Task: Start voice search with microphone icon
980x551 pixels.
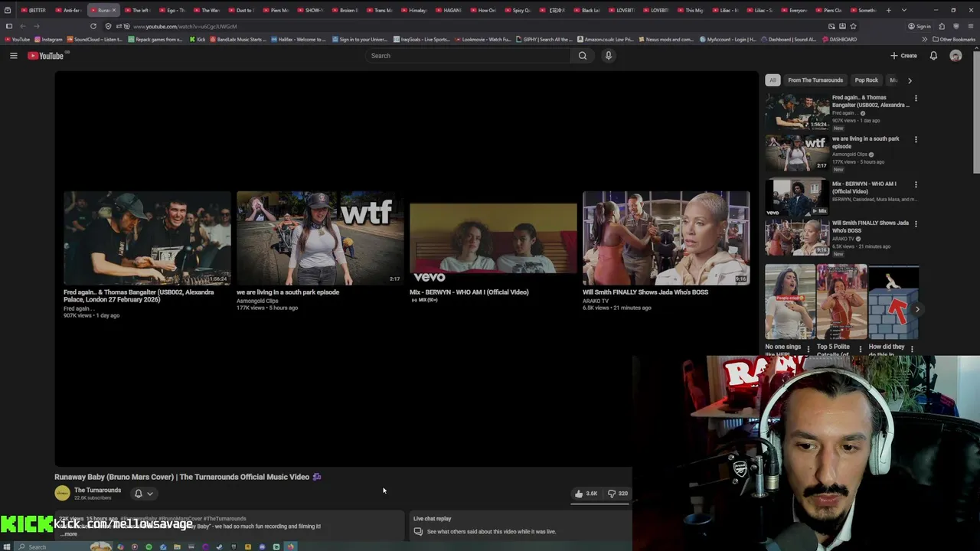Action: click(x=609, y=56)
